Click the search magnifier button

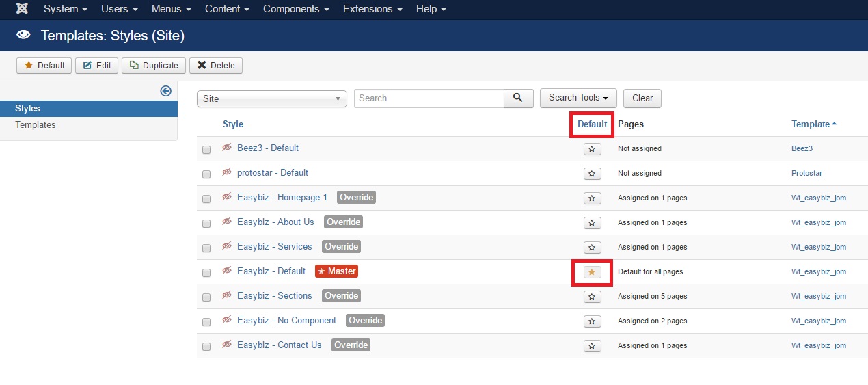[519, 98]
